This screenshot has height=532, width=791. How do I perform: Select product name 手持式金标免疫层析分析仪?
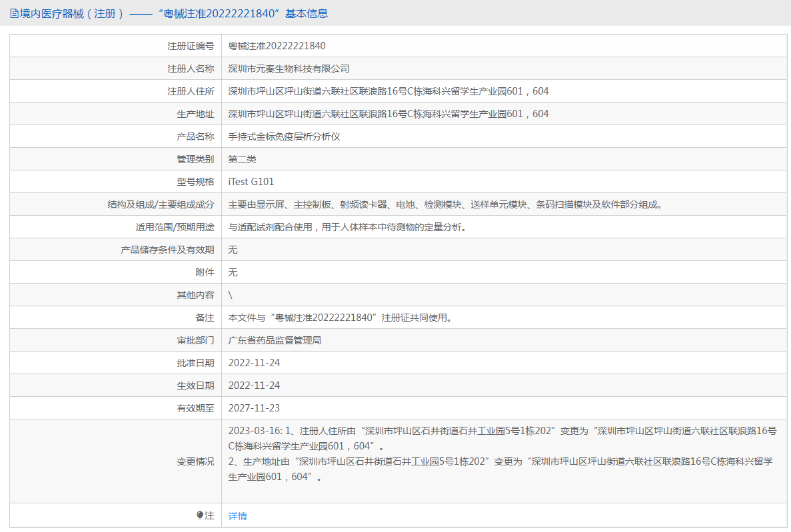(284, 136)
